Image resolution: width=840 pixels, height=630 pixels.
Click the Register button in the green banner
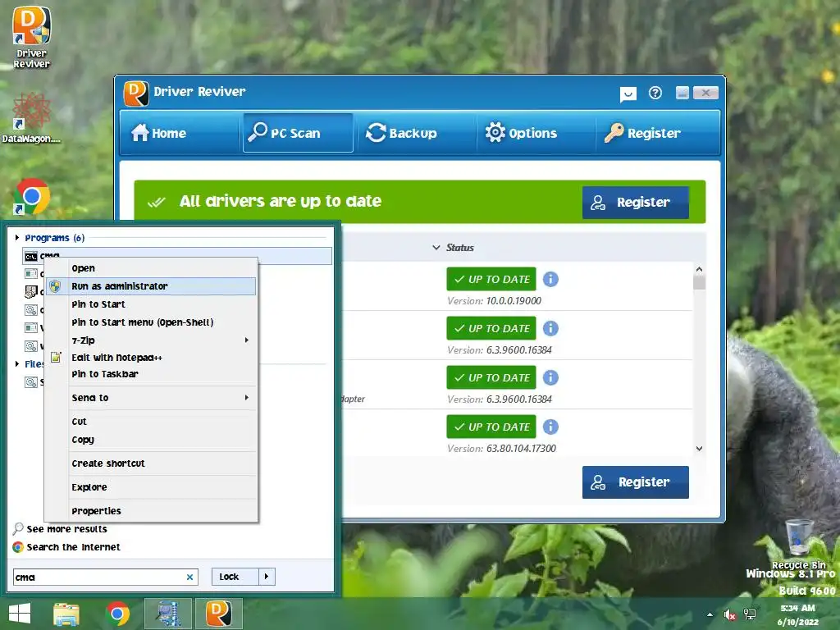pos(636,203)
